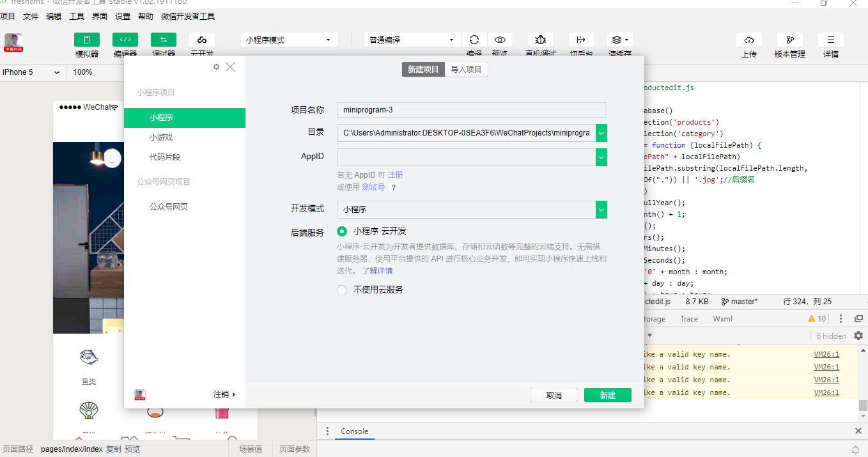Viewport: 868px width, 457px height.
Task: Open the Wxml devtools tab
Action: coord(722,318)
